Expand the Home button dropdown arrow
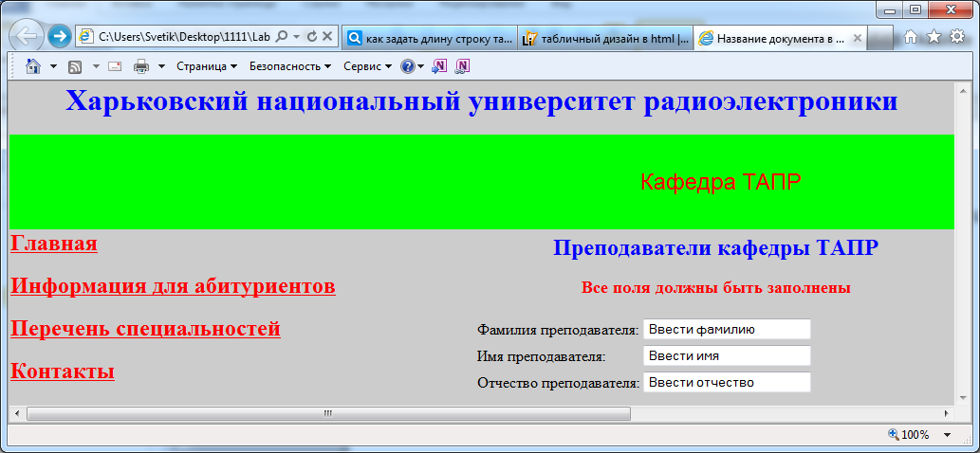 [x=53, y=66]
